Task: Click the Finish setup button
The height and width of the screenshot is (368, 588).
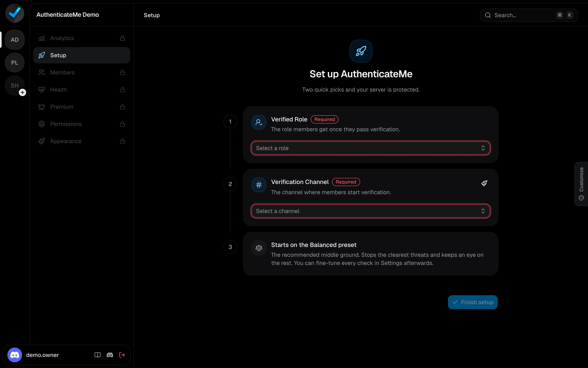Action: (x=473, y=302)
